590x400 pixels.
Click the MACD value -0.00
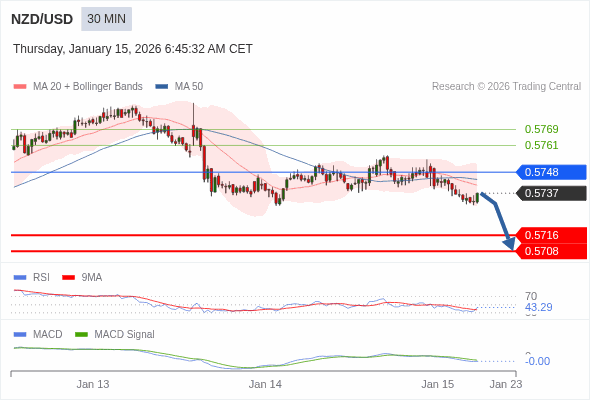[x=537, y=361]
